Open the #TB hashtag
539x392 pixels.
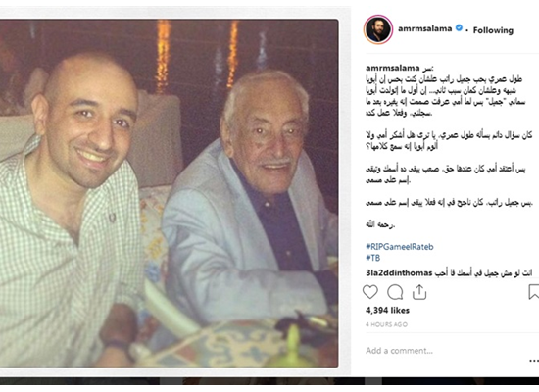pos(373,258)
